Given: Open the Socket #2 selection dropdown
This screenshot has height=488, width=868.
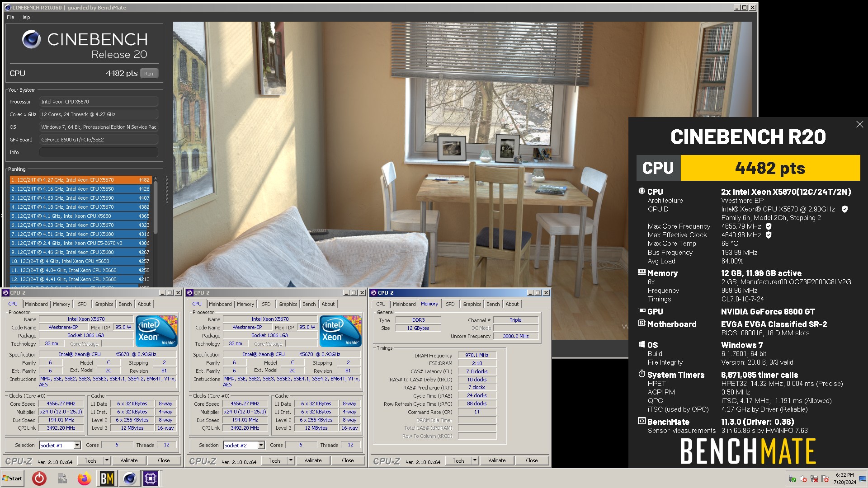Looking at the screenshot, I should [x=261, y=446].
